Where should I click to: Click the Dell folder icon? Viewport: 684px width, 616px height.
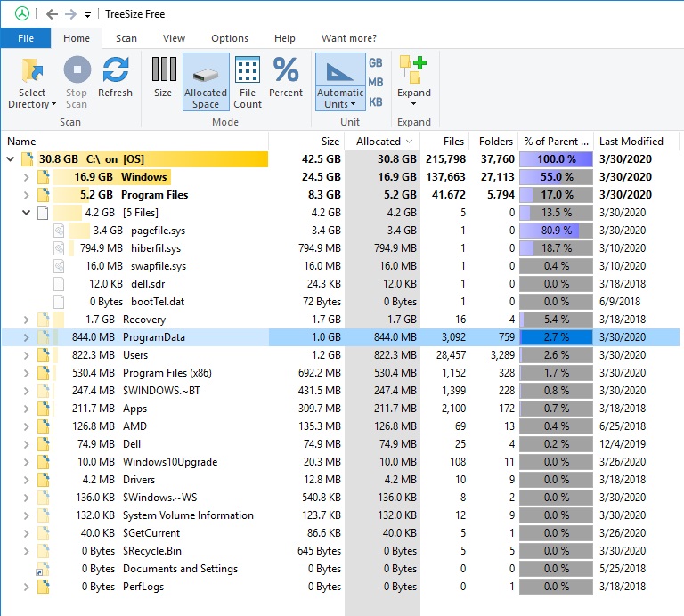point(43,444)
